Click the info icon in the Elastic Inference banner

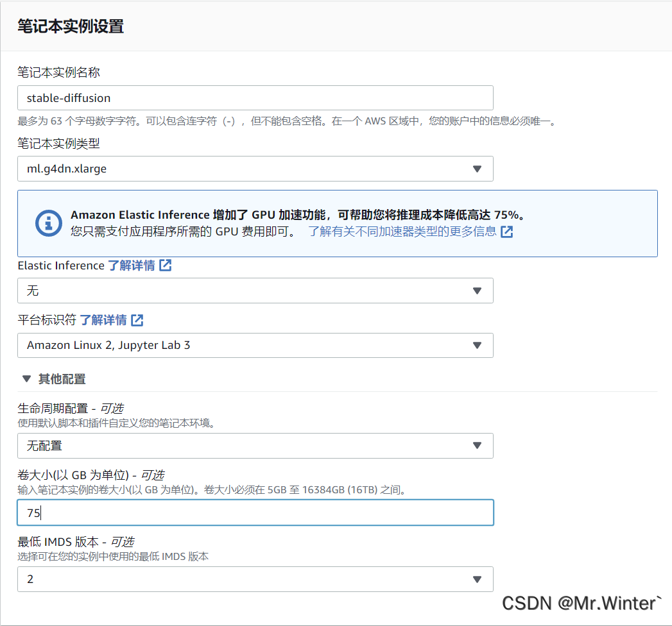(48, 223)
